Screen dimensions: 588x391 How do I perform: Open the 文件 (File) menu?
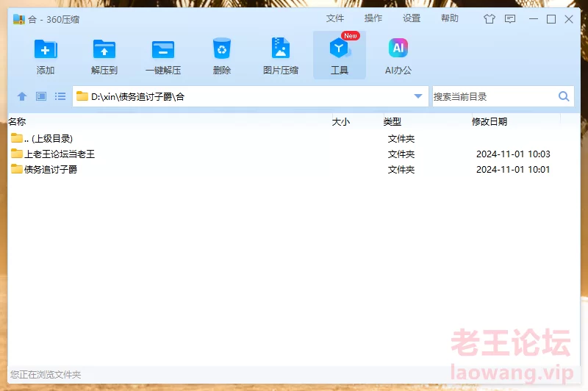(x=335, y=18)
